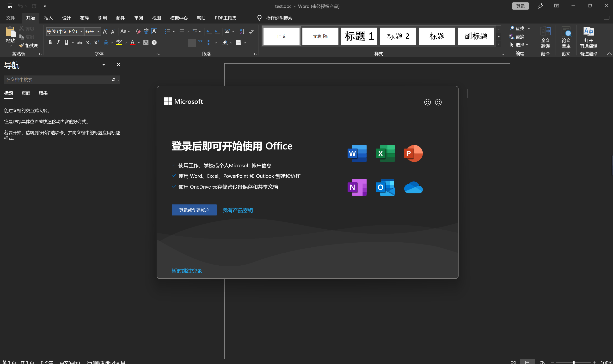Toggle italic formatting
This screenshot has width=613, height=364.
(x=58, y=42)
